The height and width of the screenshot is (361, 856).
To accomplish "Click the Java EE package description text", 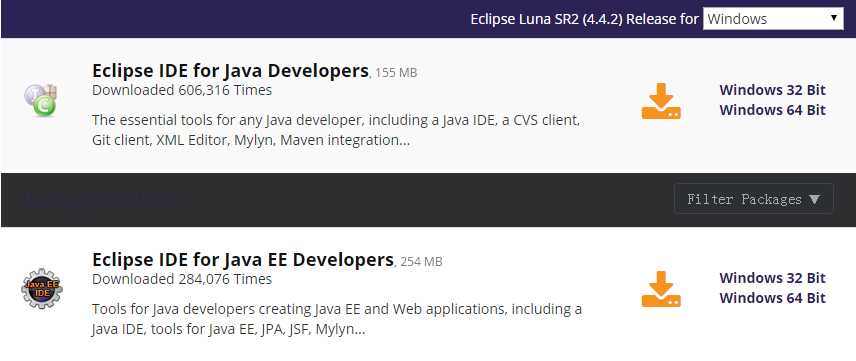I will click(x=337, y=319).
